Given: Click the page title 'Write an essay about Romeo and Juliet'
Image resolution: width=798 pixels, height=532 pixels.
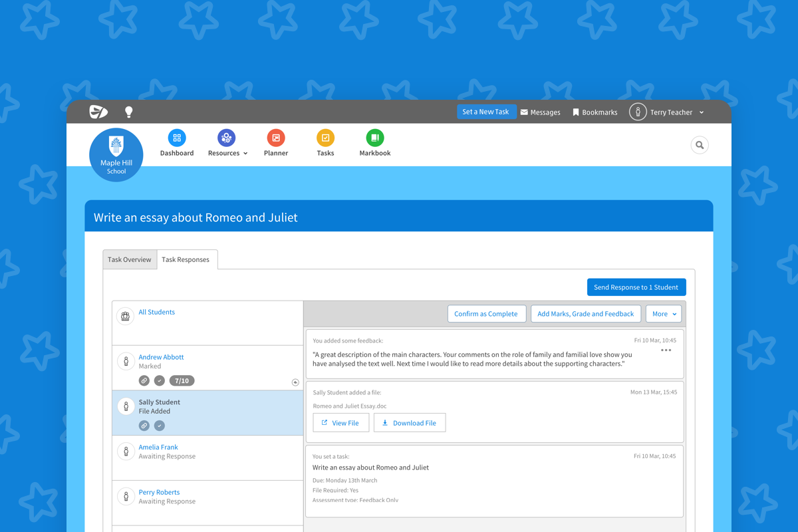Looking at the screenshot, I should point(196,217).
